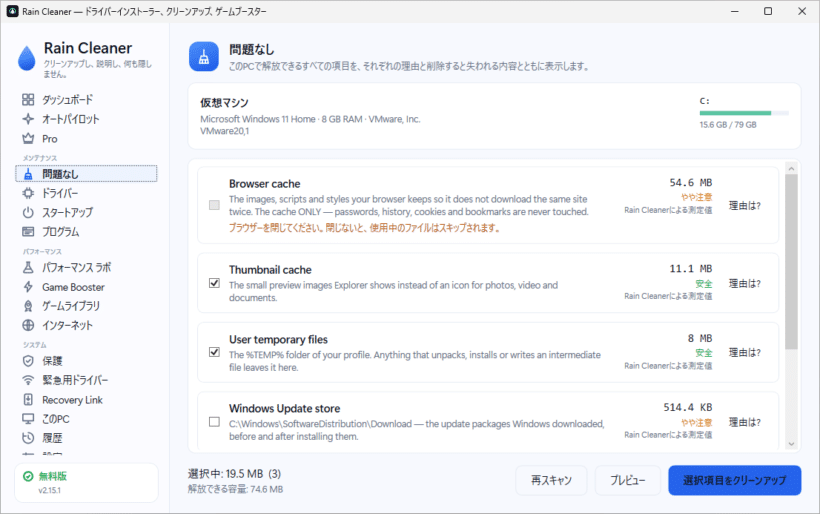
Task: Click 理由は? for User temporary files
Action: click(x=745, y=352)
